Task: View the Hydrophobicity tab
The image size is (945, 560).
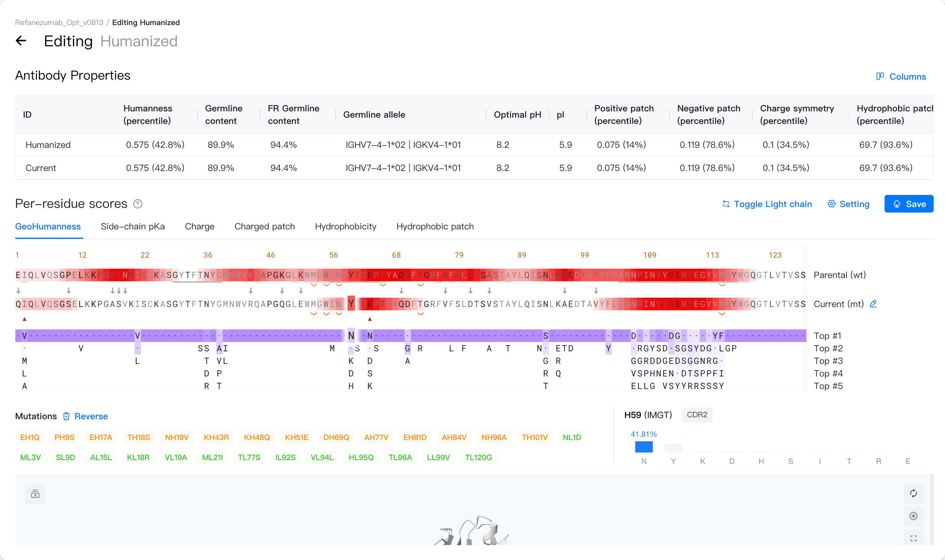Action: [346, 227]
